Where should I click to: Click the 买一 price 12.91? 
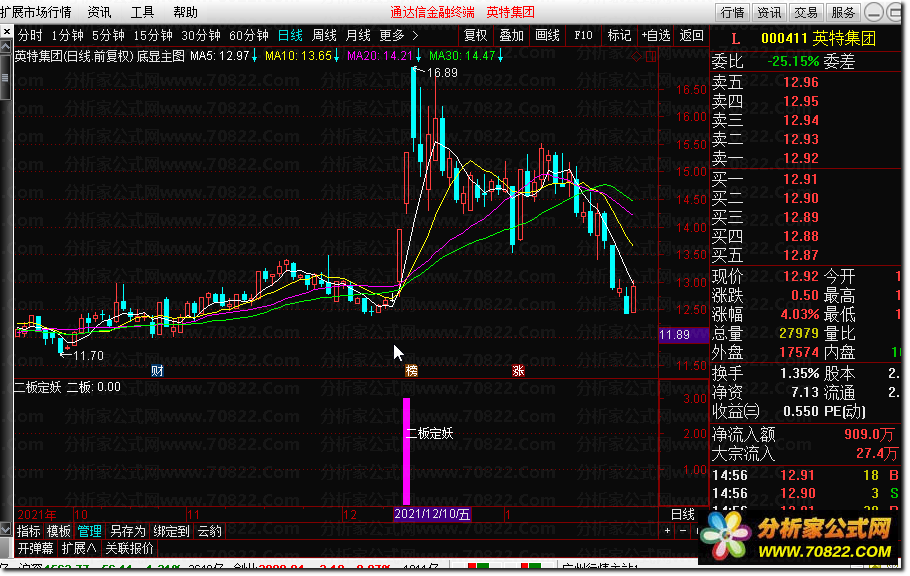click(801, 179)
